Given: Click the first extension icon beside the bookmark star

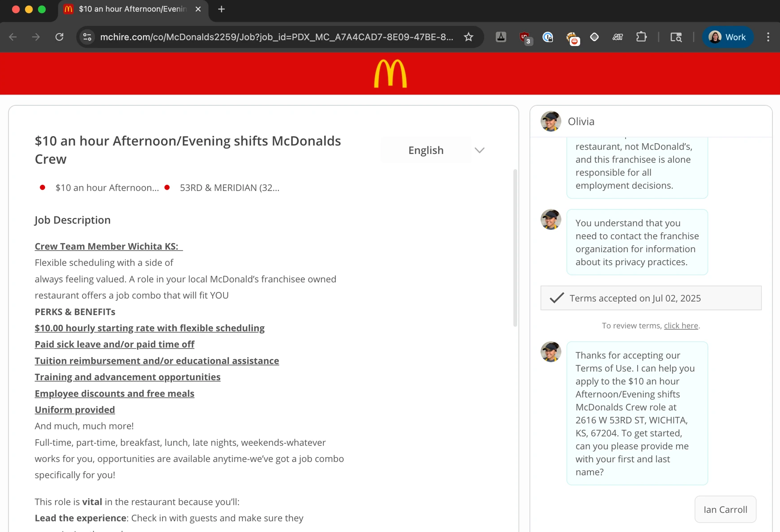Looking at the screenshot, I should click(x=501, y=37).
